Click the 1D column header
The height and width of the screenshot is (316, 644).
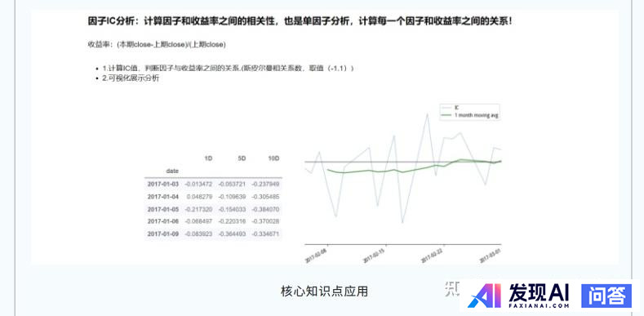(208, 158)
